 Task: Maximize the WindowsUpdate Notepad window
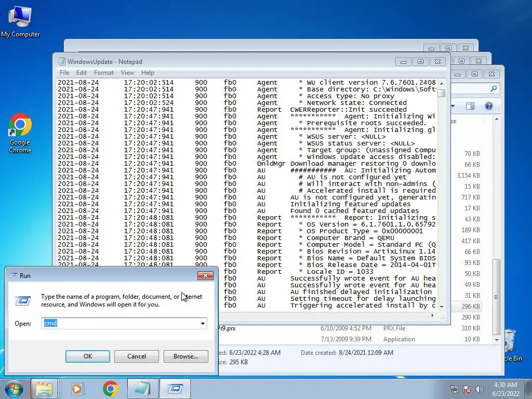click(x=420, y=61)
